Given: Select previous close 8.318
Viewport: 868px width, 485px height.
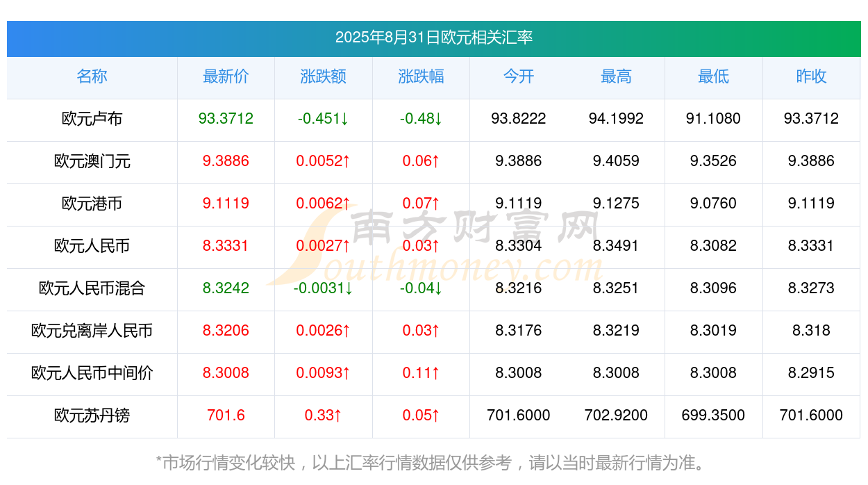Looking at the screenshot, I should (x=811, y=331).
